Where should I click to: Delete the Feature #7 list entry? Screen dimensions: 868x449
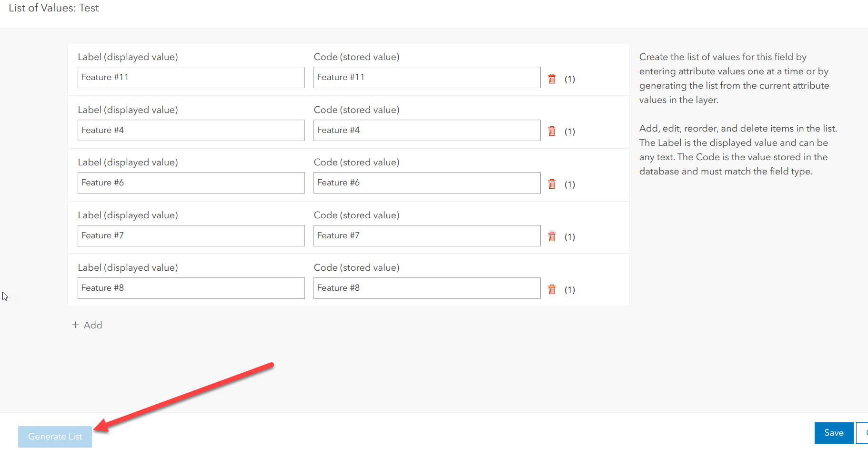552,236
